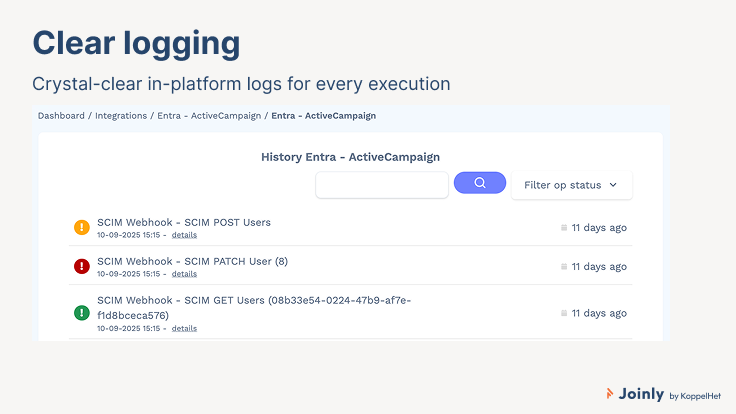Open the non-bold Entra - ActiveCampaign breadcrumb
The image size is (736, 414).
pos(209,116)
